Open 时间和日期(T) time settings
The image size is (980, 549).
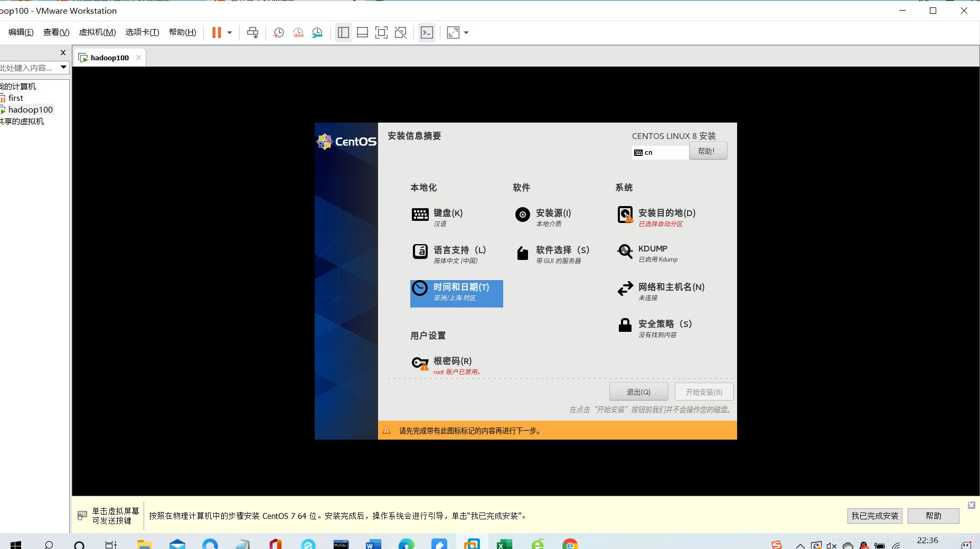click(x=456, y=293)
